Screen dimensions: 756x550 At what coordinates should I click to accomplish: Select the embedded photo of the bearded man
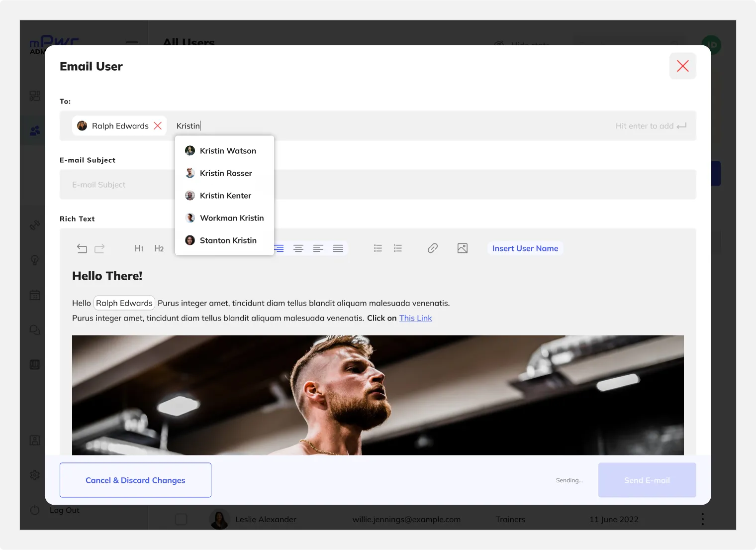(x=378, y=395)
